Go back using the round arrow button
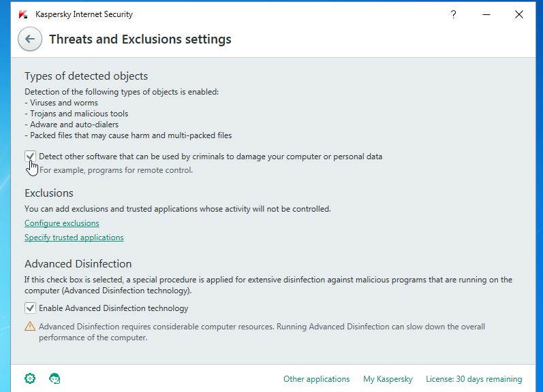This screenshot has height=392, width=543. coord(30,39)
